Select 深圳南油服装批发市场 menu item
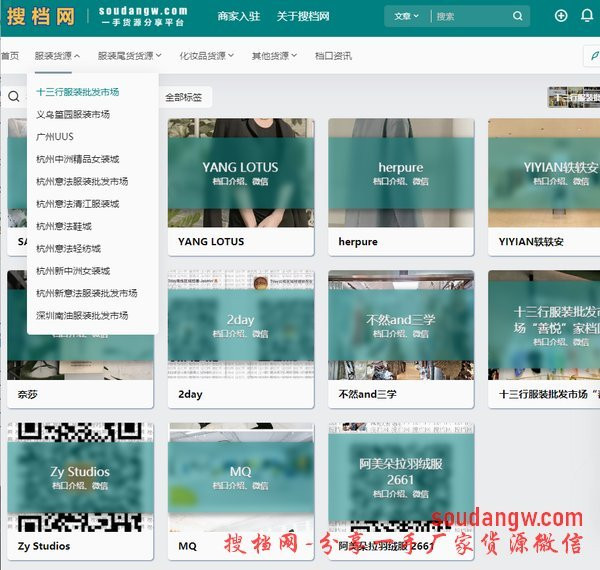The height and width of the screenshot is (570, 600). coord(82,315)
